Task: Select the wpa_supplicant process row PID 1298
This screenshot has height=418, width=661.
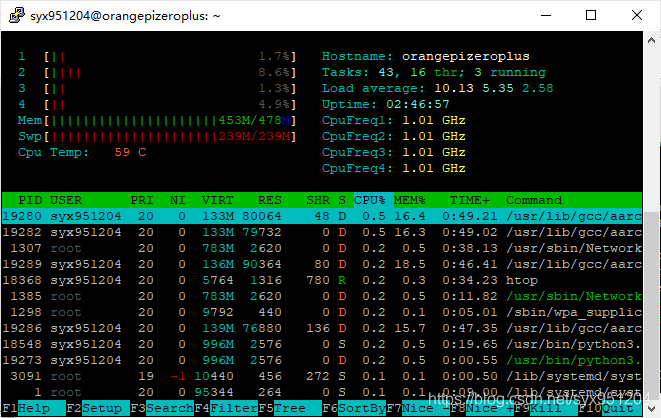Action: click(322, 312)
